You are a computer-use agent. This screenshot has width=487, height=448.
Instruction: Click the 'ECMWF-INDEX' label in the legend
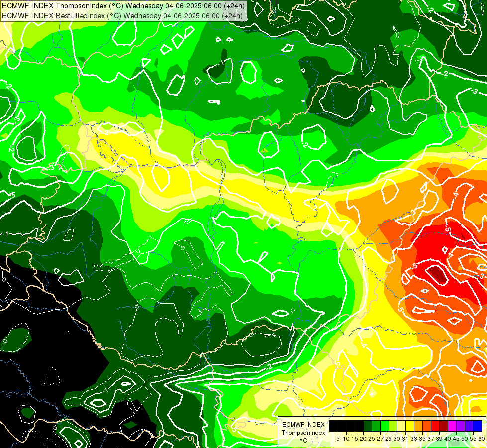[x=303, y=425]
